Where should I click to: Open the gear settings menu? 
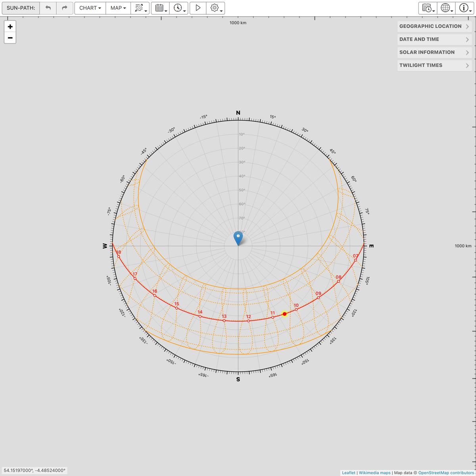coord(216,8)
